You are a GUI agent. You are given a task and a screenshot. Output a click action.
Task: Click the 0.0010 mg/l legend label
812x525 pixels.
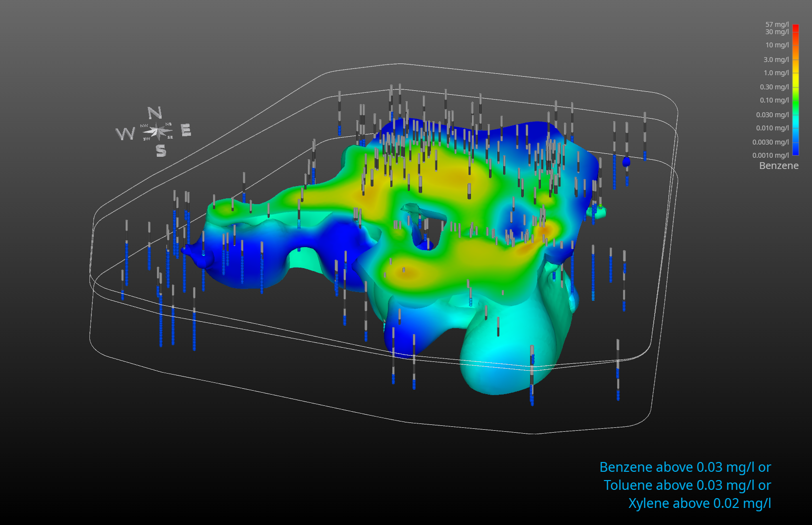pyautogui.click(x=770, y=155)
